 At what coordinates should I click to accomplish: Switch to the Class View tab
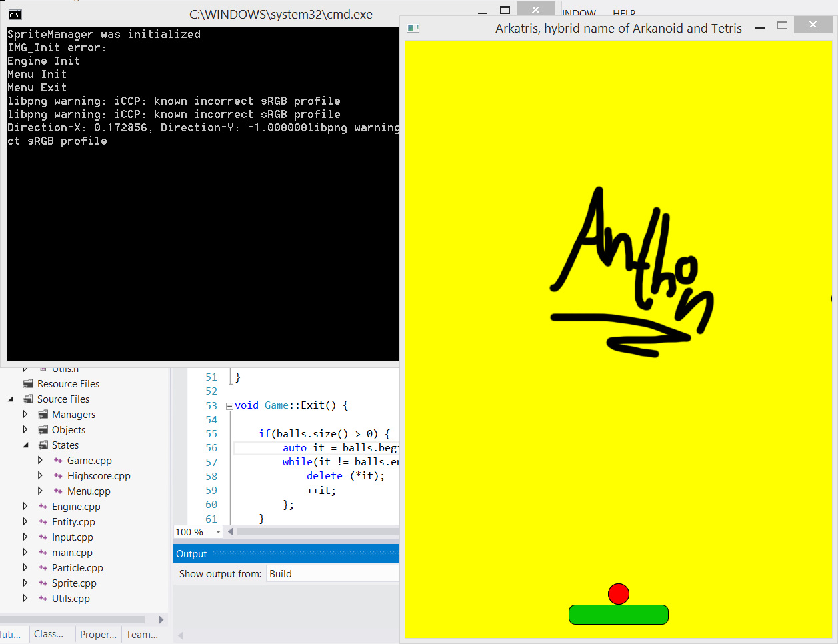tap(49, 634)
